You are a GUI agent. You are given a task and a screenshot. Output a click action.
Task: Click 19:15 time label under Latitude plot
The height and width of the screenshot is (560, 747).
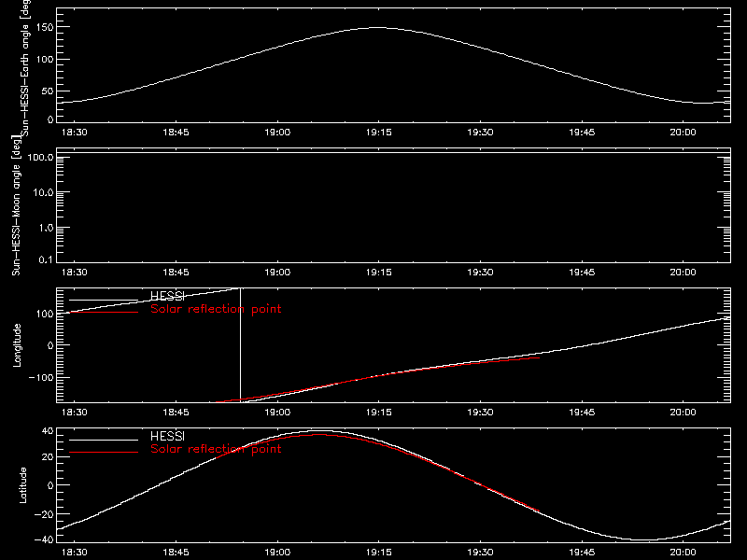tap(379, 553)
